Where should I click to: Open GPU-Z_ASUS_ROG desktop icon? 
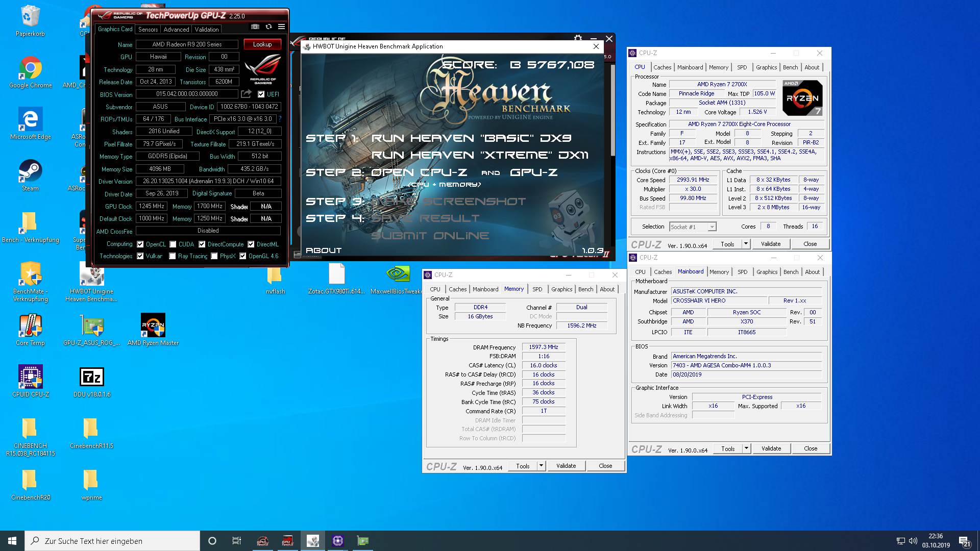click(91, 330)
